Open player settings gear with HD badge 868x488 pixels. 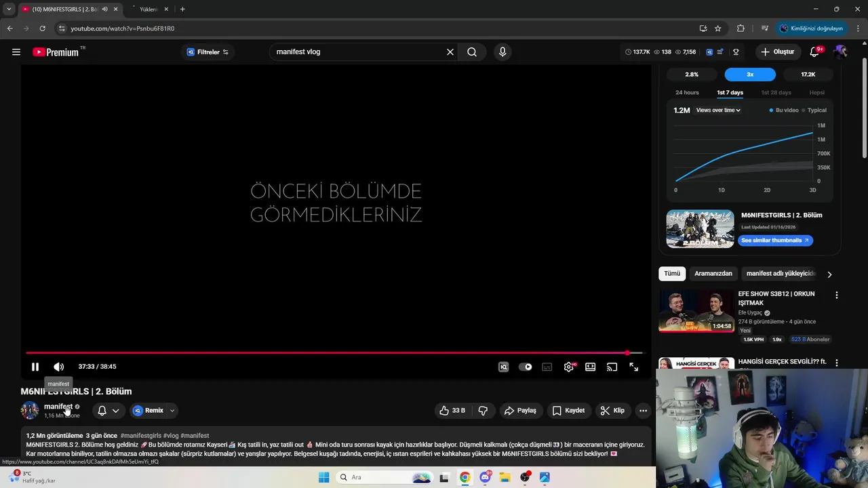[x=569, y=367]
